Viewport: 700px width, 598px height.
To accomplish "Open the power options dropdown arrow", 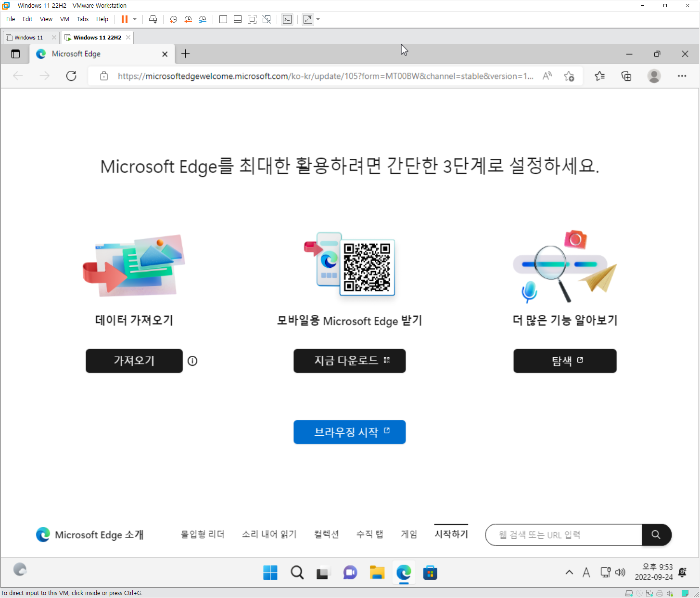I will [135, 19].
